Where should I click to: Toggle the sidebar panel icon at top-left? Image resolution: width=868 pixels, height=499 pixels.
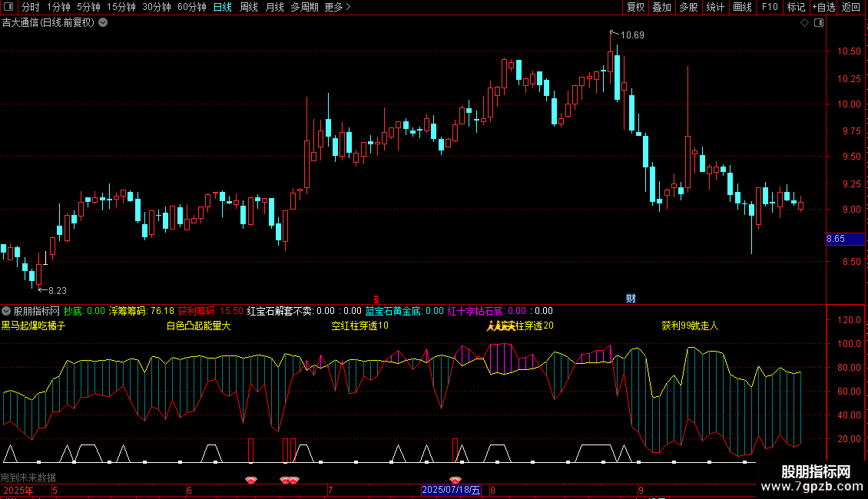8,7
